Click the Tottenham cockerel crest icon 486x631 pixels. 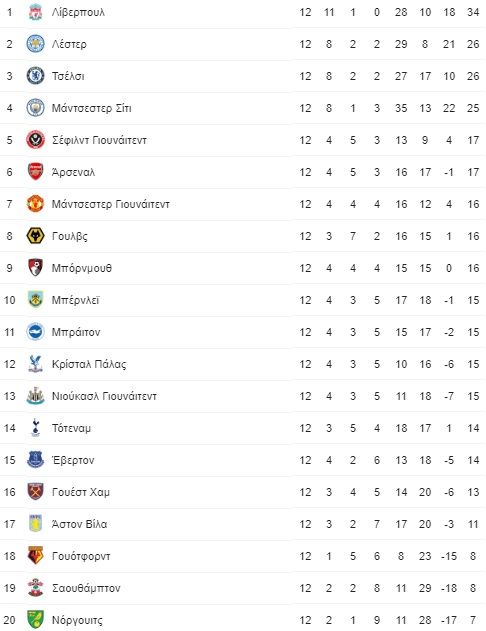(35, 428)
